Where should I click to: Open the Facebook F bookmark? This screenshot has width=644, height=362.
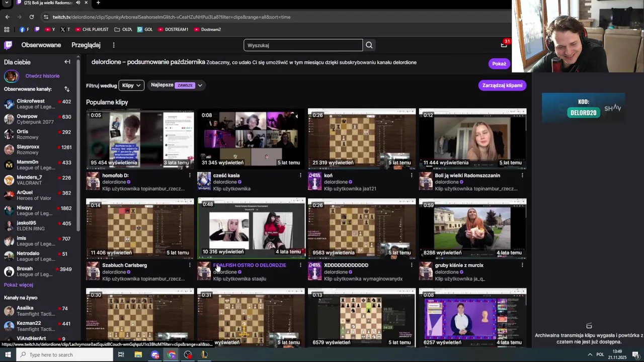(24, 29)
